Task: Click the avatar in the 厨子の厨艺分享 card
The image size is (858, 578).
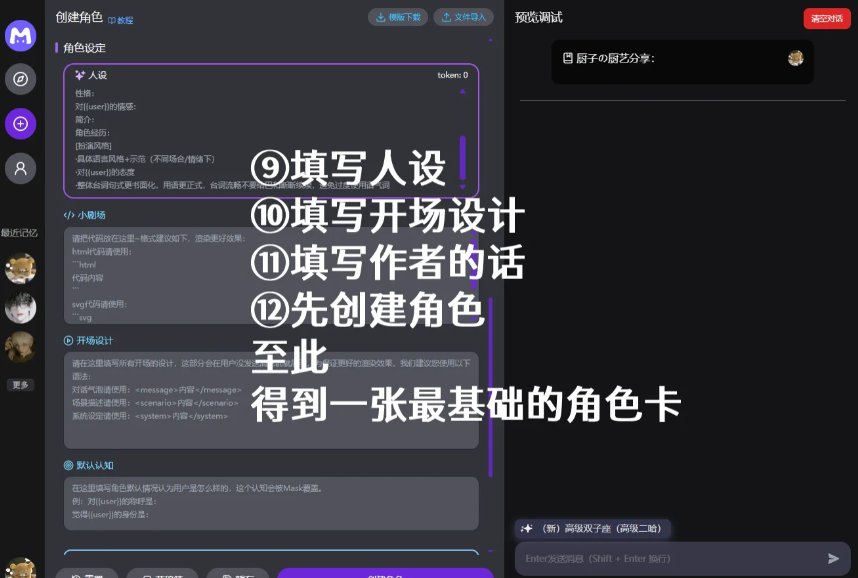Action: pos(795,58)
